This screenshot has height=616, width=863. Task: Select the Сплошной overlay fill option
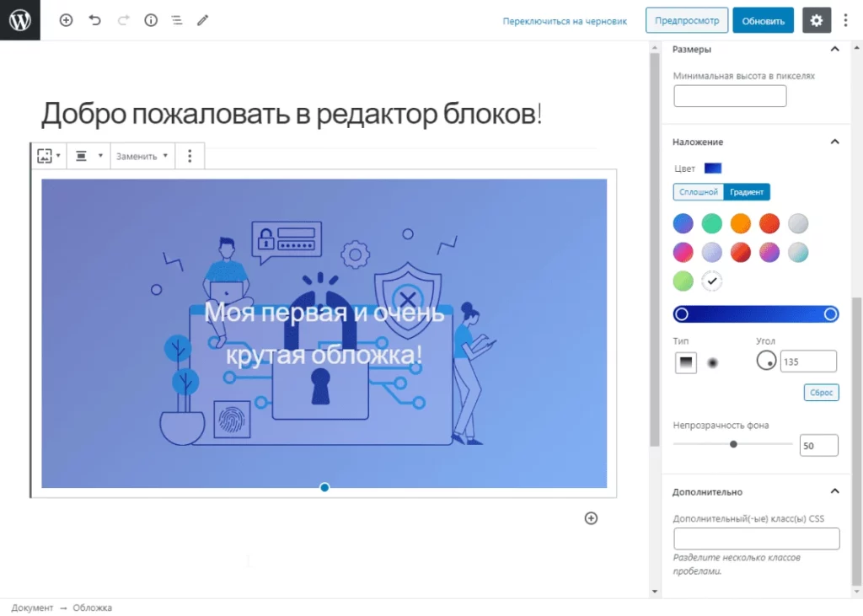coord(698,191)
